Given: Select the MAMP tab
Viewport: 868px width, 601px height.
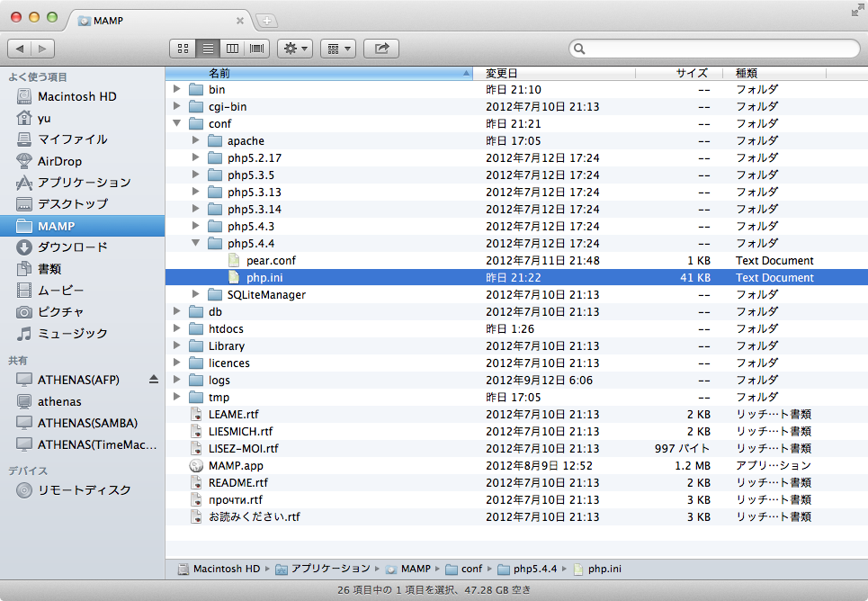Looking at the screenshot, I should coord(160,21).
